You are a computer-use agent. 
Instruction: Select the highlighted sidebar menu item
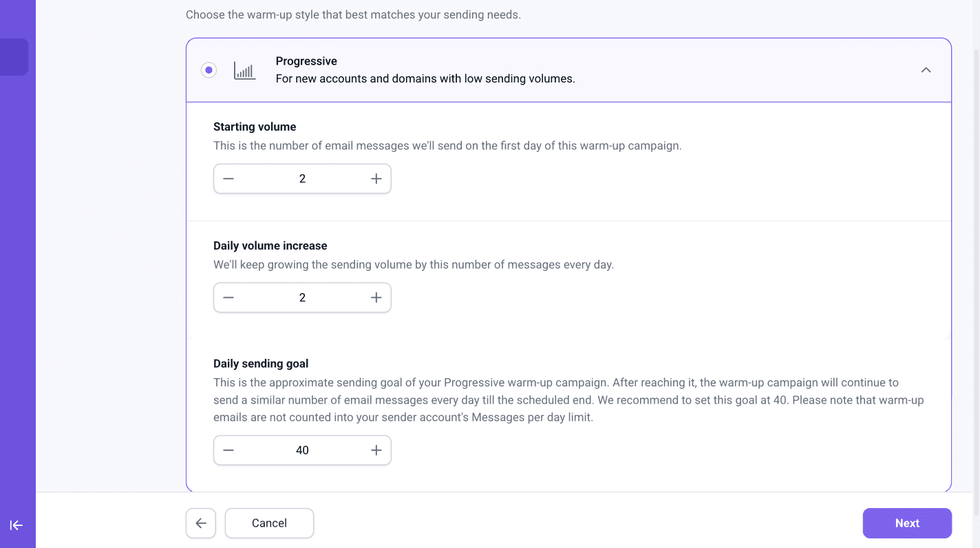(14, 57)
